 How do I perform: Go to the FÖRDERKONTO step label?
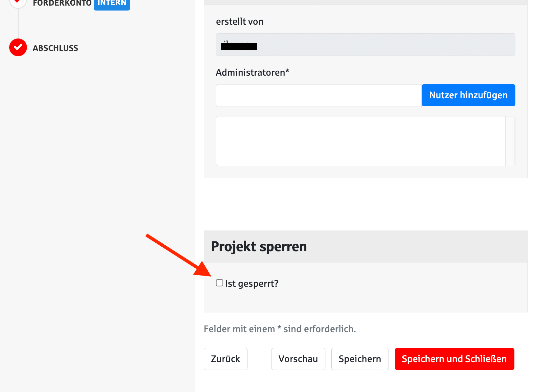(x=62, y=3)
